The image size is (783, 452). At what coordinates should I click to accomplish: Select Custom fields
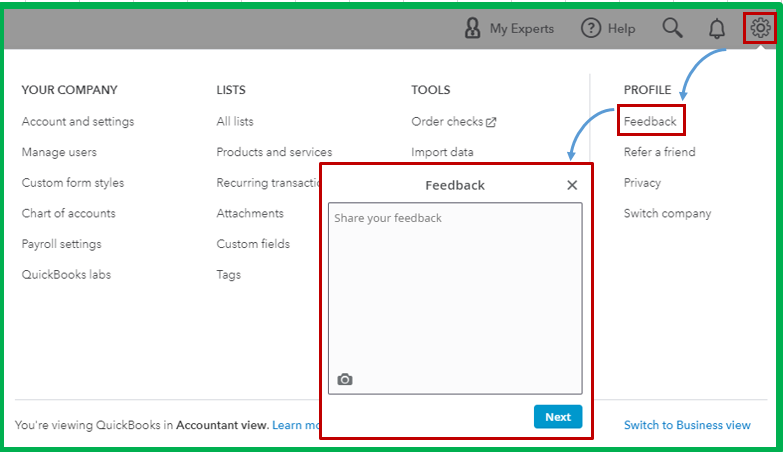[253, 244]
